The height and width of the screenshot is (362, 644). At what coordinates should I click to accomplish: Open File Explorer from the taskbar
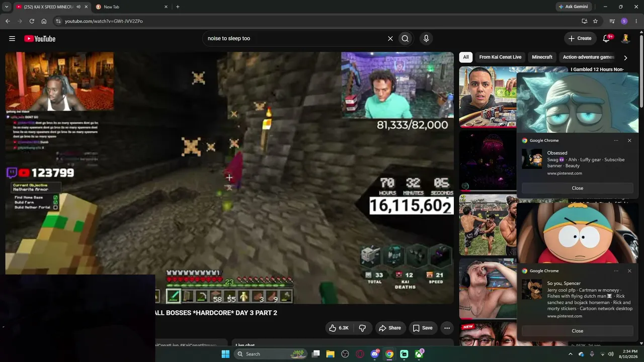click(x=331, y=354)
